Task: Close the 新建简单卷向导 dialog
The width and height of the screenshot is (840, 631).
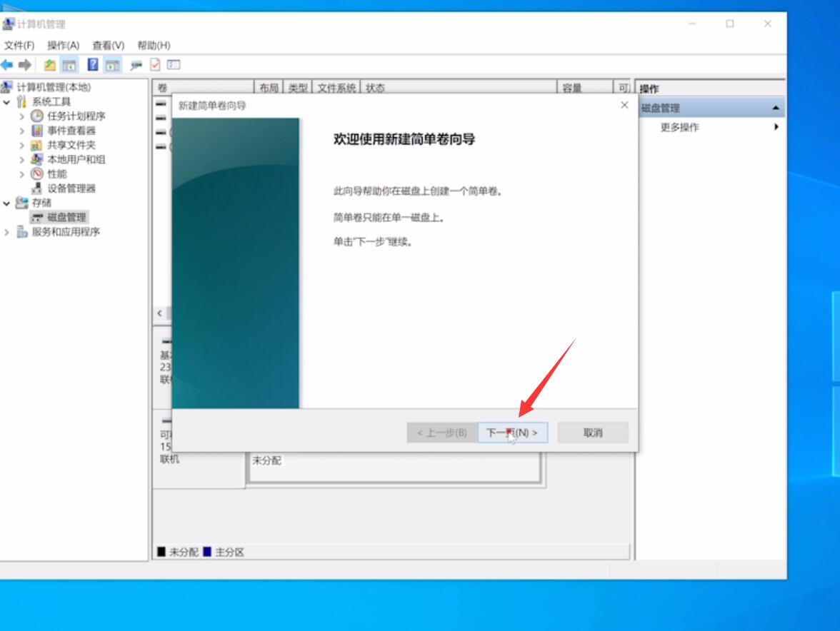Action: coord(624,105)
